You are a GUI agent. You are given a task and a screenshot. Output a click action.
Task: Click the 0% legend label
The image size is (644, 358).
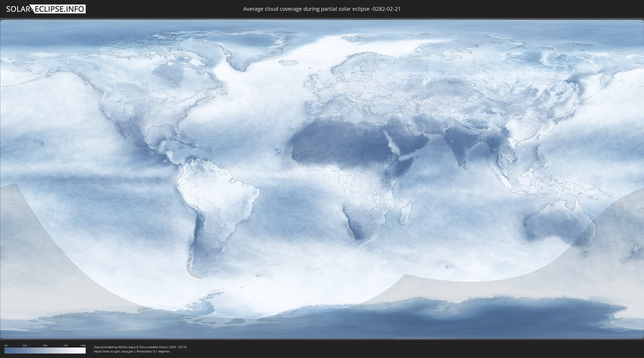click(6, 345)
